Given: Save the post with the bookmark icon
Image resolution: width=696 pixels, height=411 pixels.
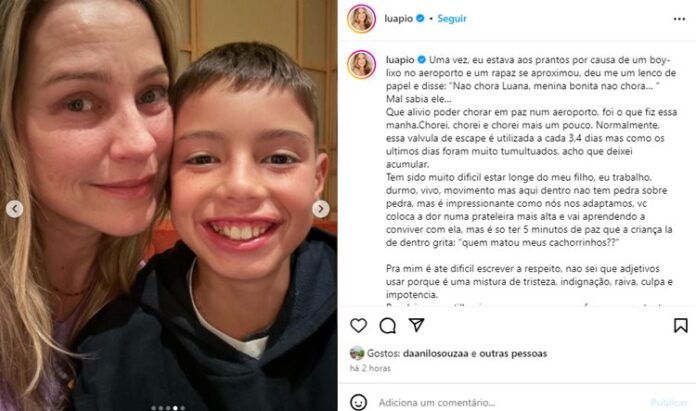Looking at the screenshot, I should point(680,325).
